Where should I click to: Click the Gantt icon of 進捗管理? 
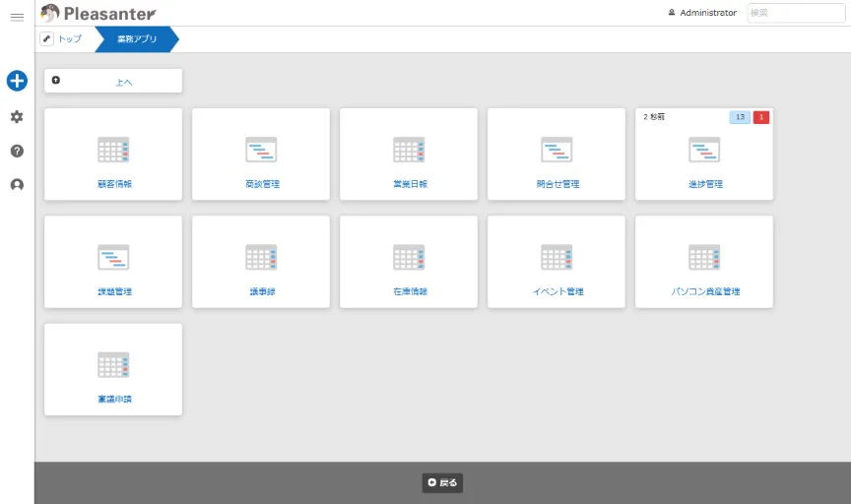(x=704, y=150)
